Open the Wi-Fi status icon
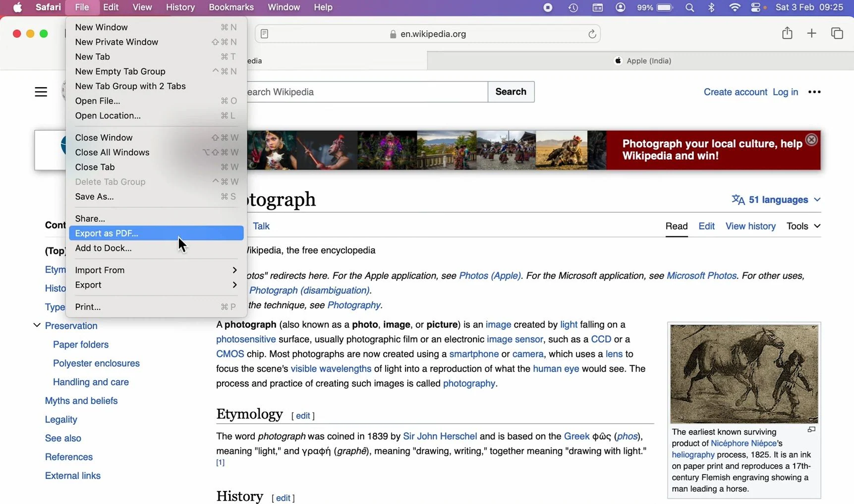This screenshot has height=504, width=854. 735,7
